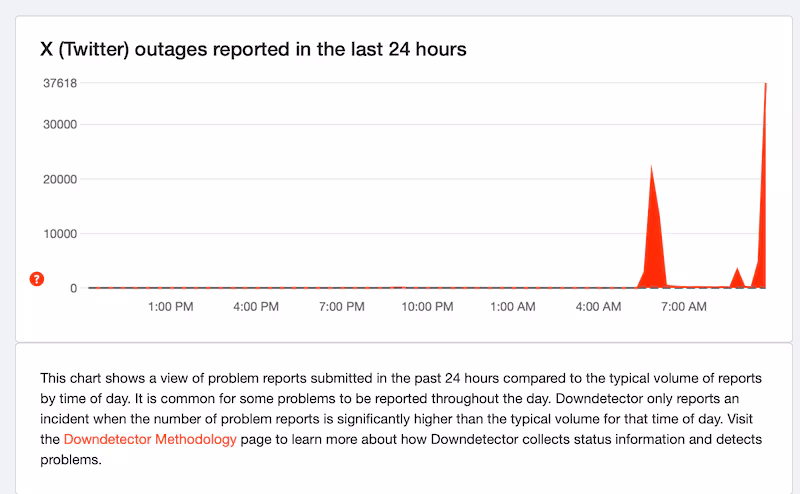
Task: Click the 10:00 PM axis label
Action: tap(427, 307)
